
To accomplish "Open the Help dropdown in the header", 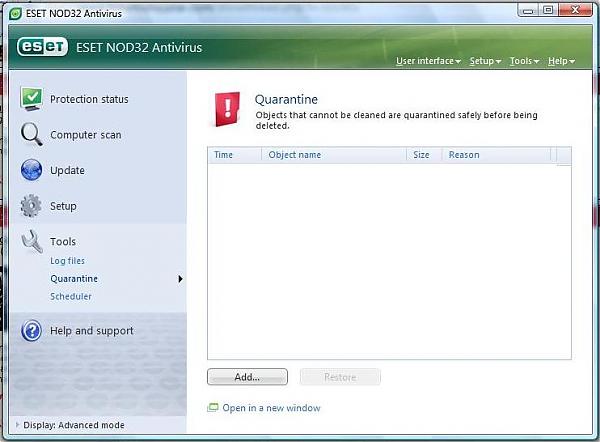I will click(561, 61).
